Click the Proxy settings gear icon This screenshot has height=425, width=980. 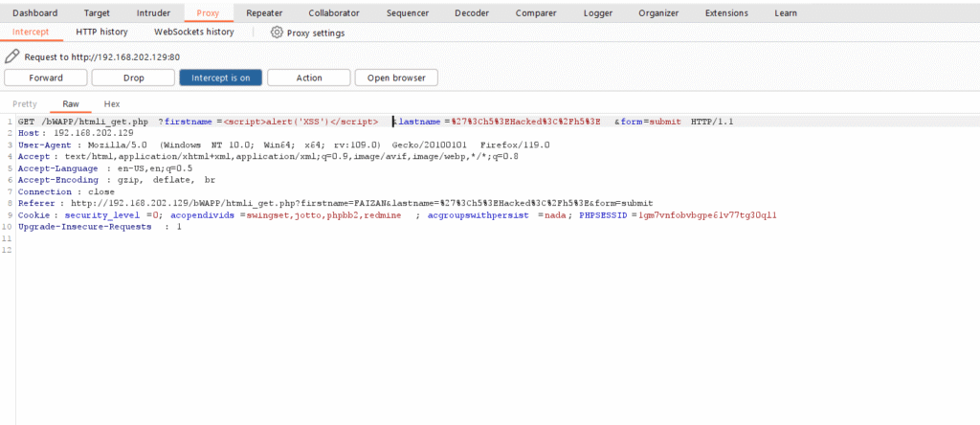pos(277,33)
